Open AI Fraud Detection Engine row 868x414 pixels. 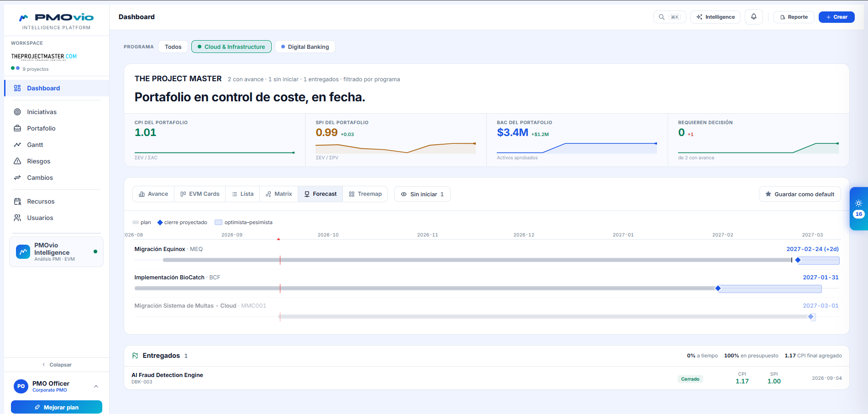click(x=486, y=378)
